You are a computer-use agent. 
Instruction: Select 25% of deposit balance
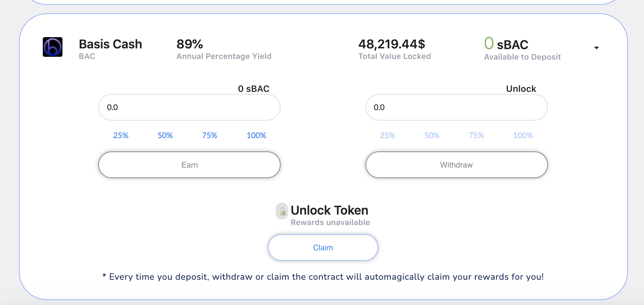pos(120,135)
